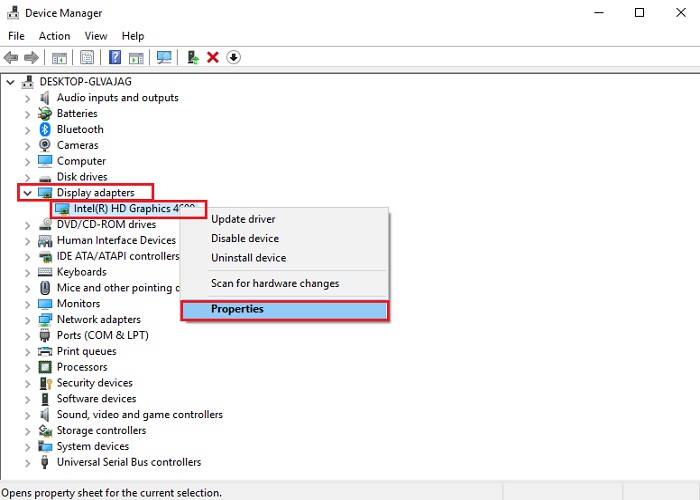Click the Bluetooth category icon
This screenshot has width=700, height=500.
[x=45, y=129]
